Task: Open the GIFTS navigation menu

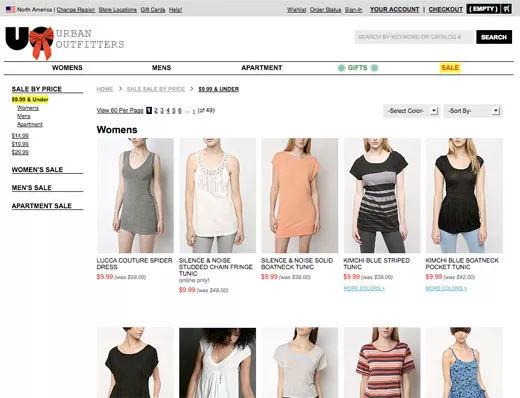Action: (x=358, y=68)
